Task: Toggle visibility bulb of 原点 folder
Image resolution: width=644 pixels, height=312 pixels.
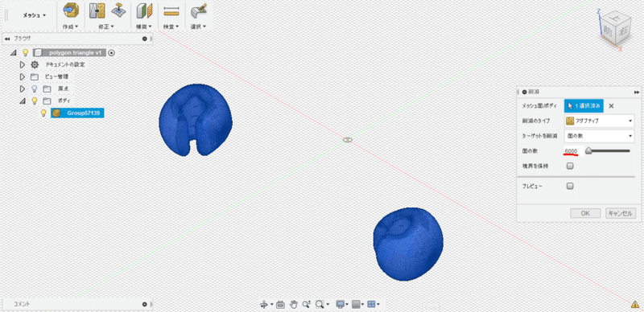Action: click(x=35, y=88)
